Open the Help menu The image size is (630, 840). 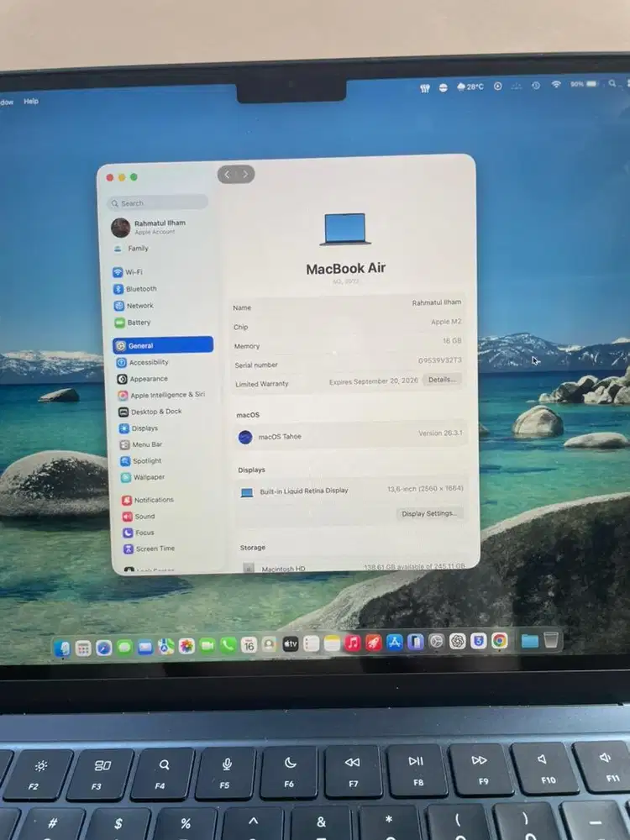[31, 101]
